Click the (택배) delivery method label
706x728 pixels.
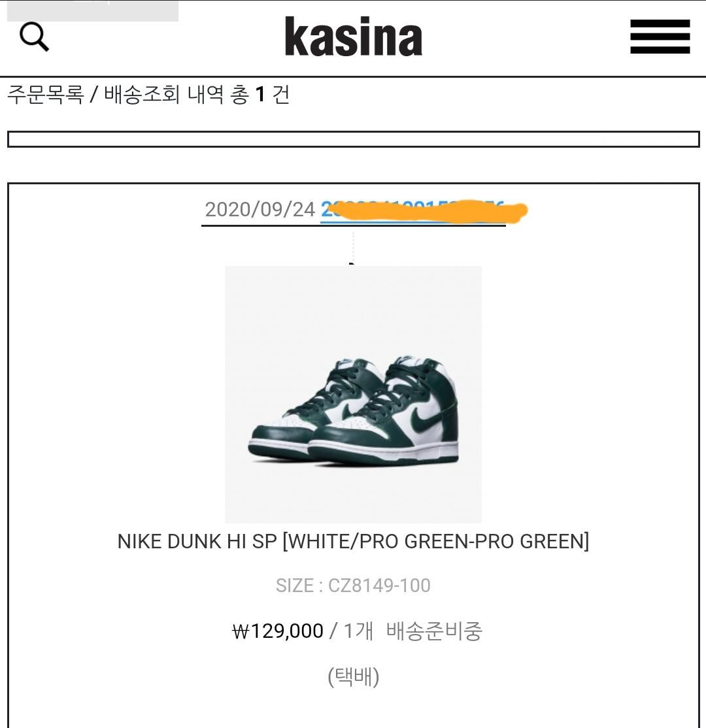click(354, 677)
